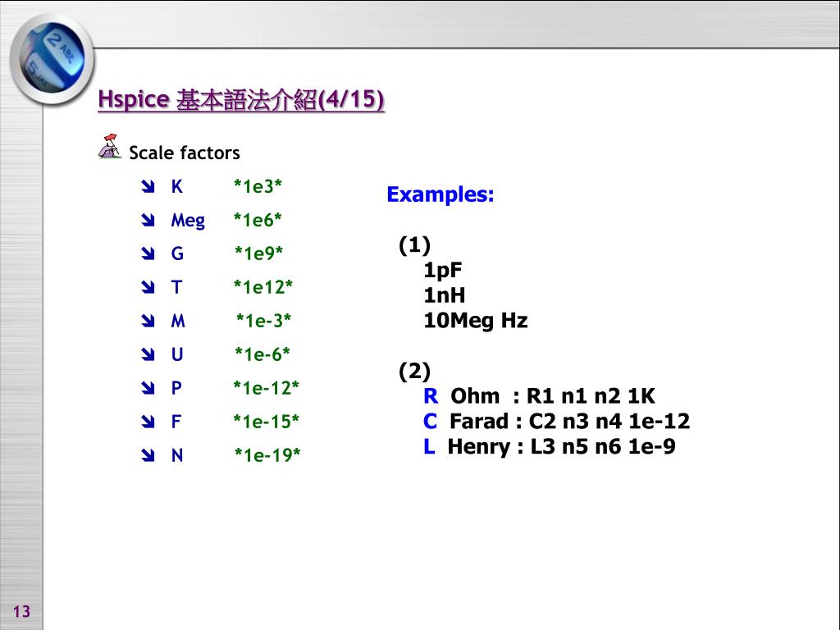Click the value '*1e12*'

click(263, 287)
